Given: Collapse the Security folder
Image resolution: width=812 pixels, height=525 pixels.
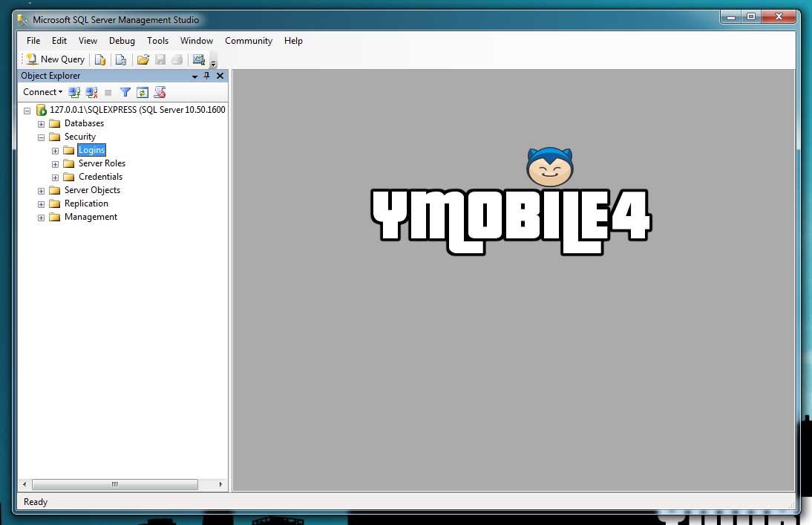Looking at the screenshot, I should [x=41, y=137].
